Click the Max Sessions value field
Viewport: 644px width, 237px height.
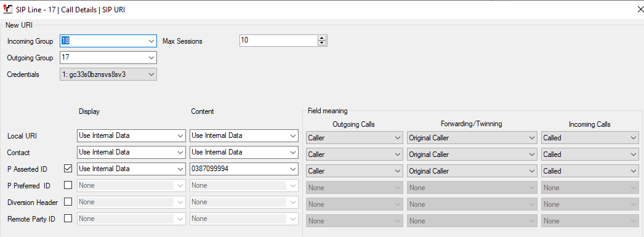pyautogui.click(x=278, y=41)
